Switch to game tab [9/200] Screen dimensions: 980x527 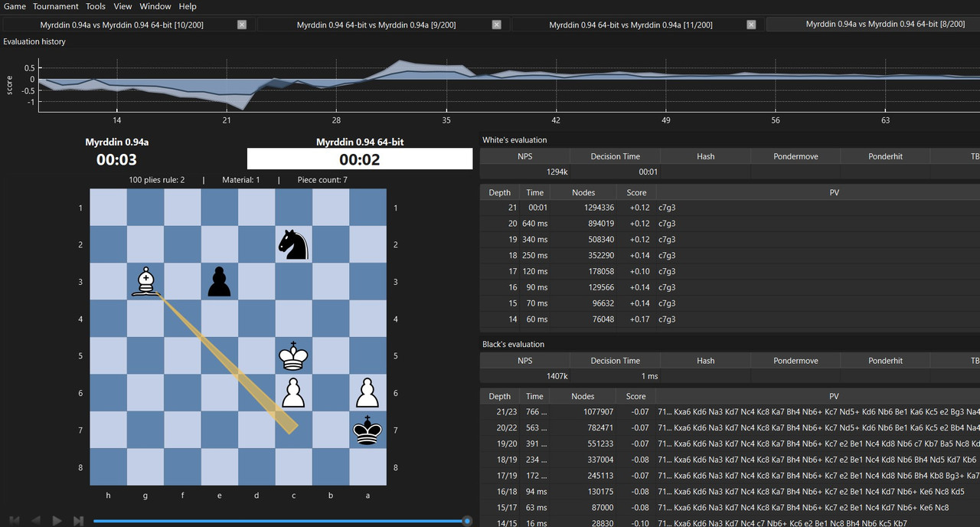tap(382, 25)
